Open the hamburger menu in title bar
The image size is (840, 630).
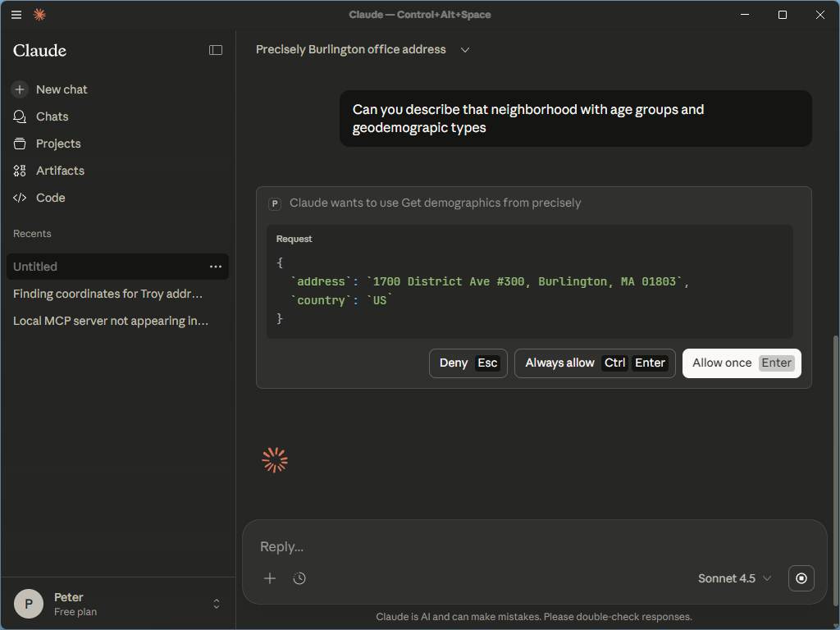[16, 15]
